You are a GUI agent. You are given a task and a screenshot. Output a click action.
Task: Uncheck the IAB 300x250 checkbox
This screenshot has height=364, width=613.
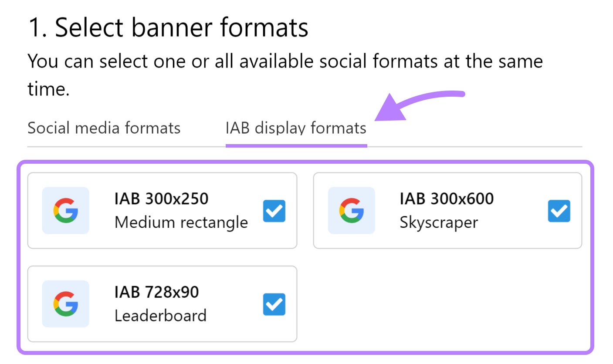tap(274, 211)
